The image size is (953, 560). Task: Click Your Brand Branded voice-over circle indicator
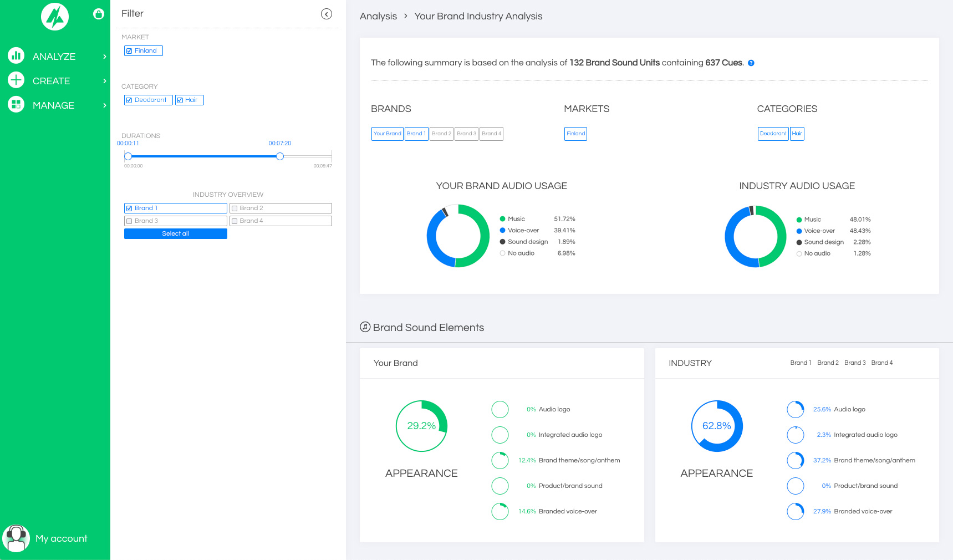pyautogui.click(x=500, y=511)
